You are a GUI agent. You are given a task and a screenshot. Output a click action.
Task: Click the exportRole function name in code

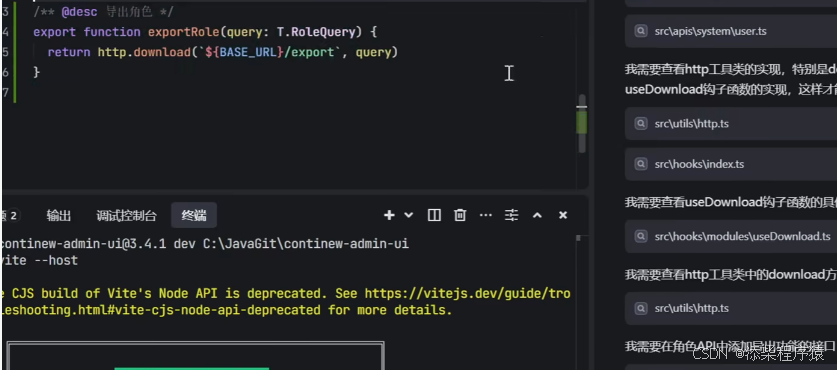point(183,32)
